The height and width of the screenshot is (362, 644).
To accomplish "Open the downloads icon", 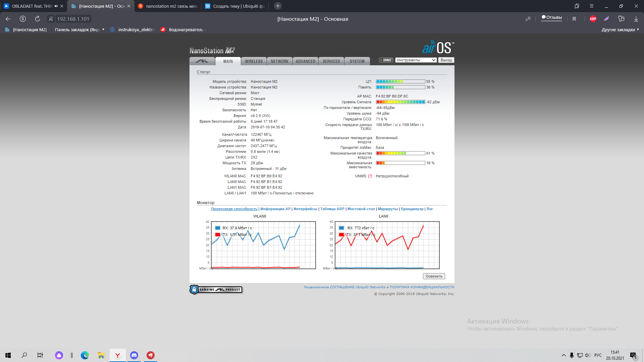I will point(636,19).
